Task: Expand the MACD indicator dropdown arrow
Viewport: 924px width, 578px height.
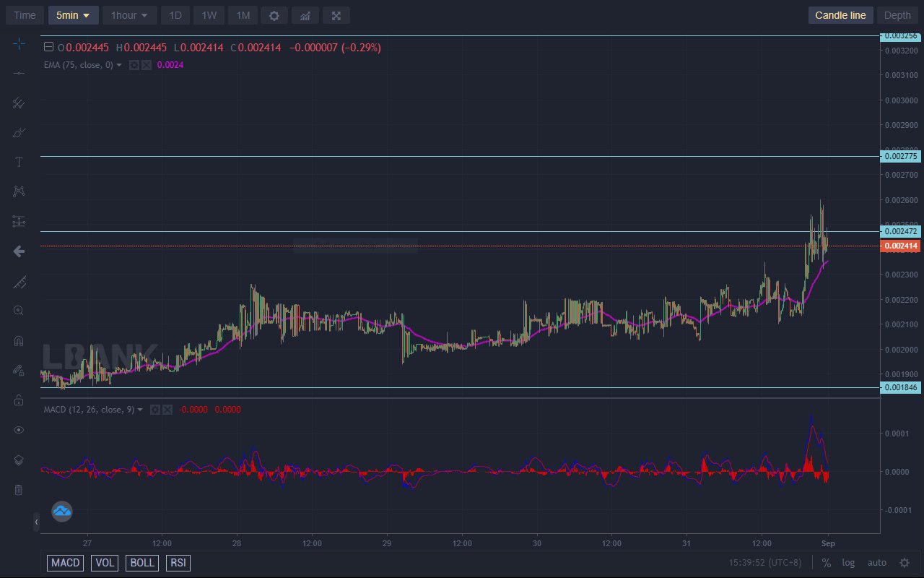Action: coord(140,410)
